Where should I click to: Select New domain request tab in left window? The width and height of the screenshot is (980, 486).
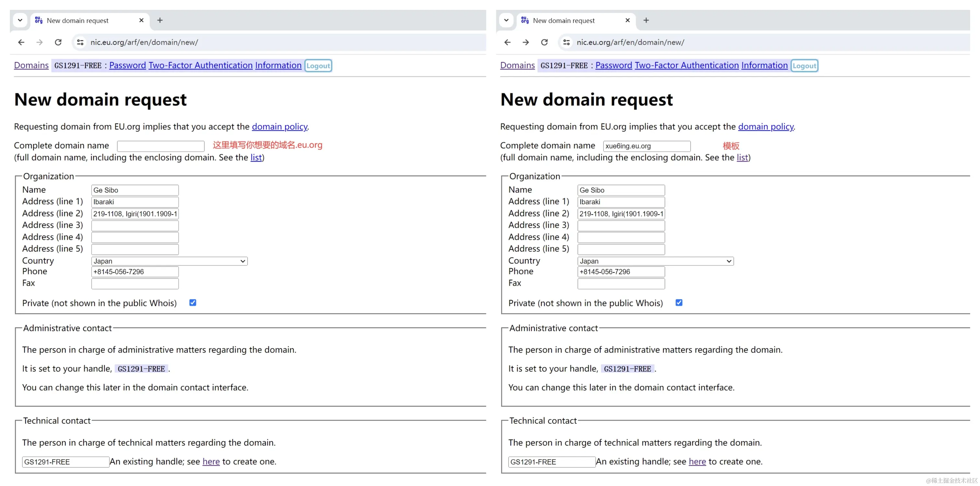(77, 20)
